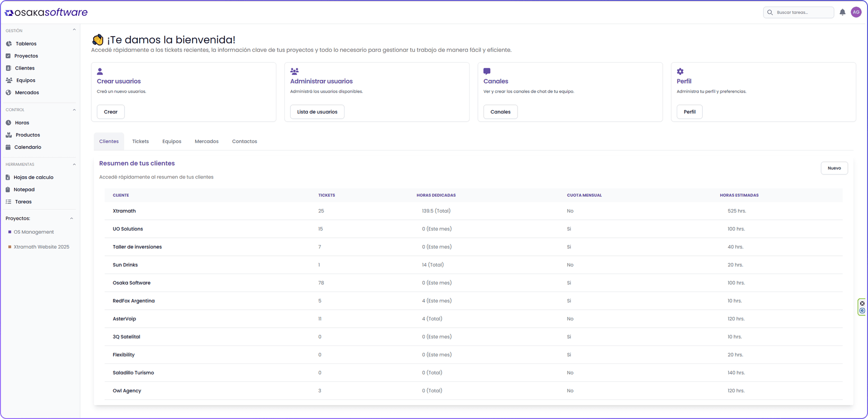
Task: Focus the Buscar tareas search field
Action: point(802,13)
